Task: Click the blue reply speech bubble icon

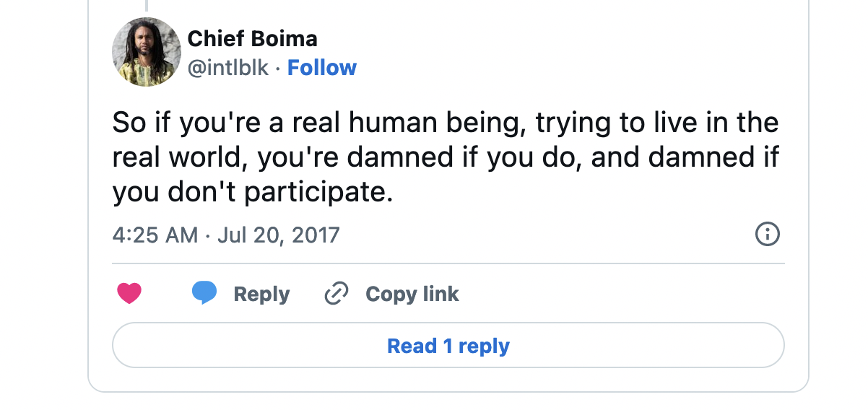Action: [204, 293]
